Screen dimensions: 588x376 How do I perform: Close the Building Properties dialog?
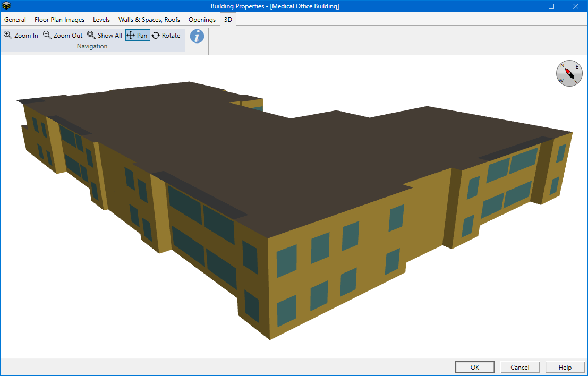point(576,6)
